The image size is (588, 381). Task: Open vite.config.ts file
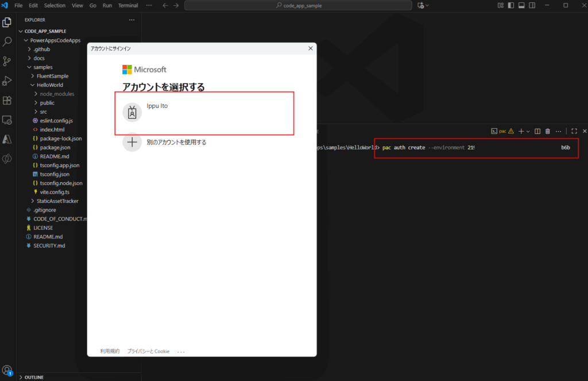(55, 192)
